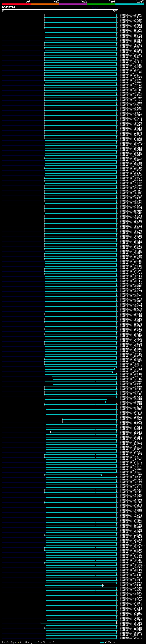Select label UniRef100_C0SUJ6
This screenshot has width=146, height=644.
(131, 376)
